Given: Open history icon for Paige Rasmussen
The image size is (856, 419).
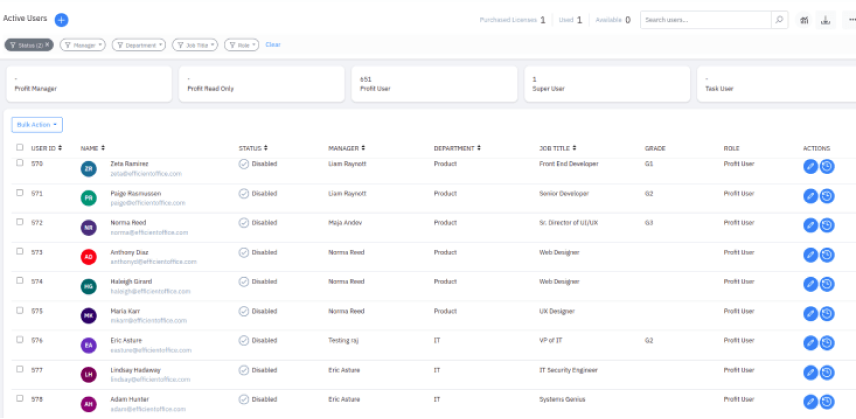Looking at the screenshot, I should coord(827,196).
